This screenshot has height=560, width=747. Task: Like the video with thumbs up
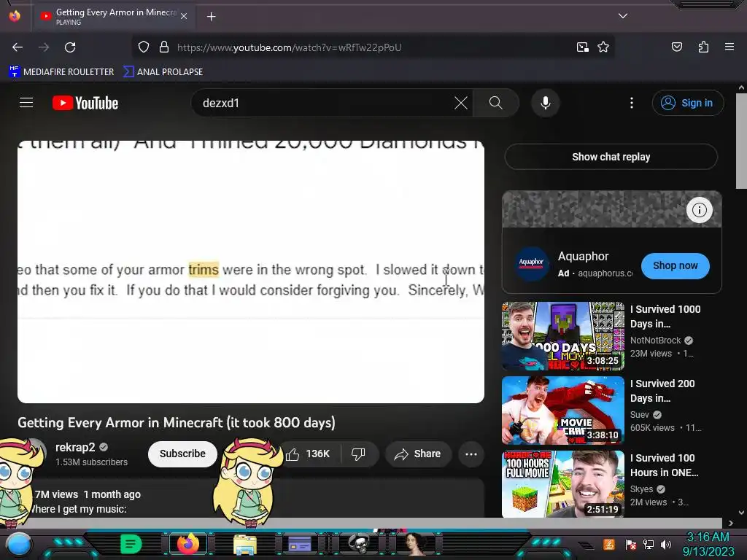click(x=309, y=454)
